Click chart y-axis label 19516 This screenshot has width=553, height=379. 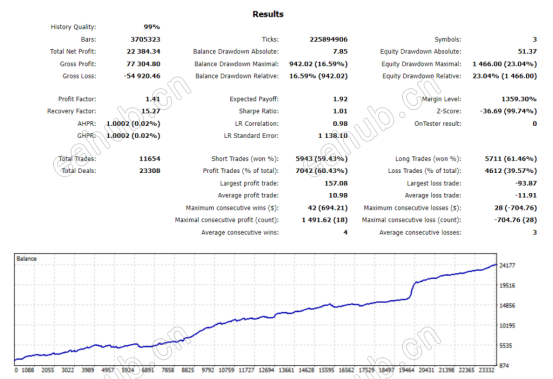click(x=507, y=285)
